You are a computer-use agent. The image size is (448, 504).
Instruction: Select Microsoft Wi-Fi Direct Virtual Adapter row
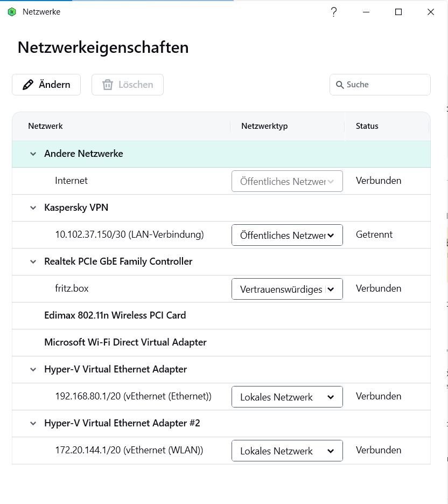[125, 342]
